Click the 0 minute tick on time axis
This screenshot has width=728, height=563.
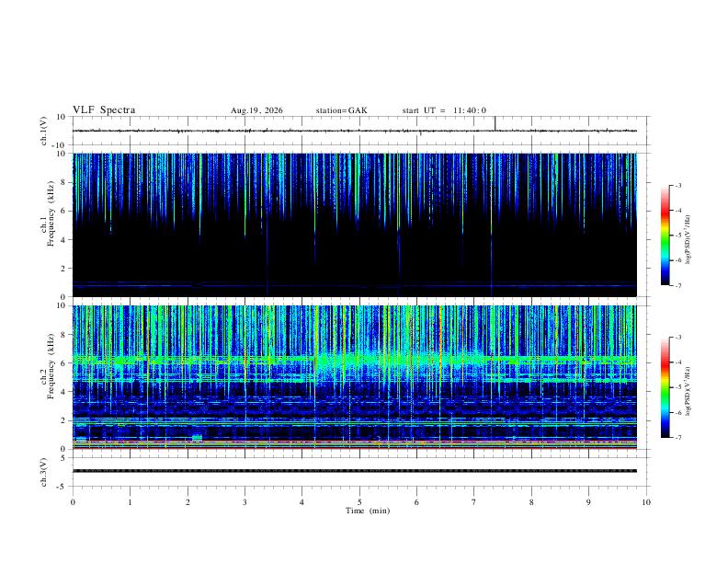[73, 502]
